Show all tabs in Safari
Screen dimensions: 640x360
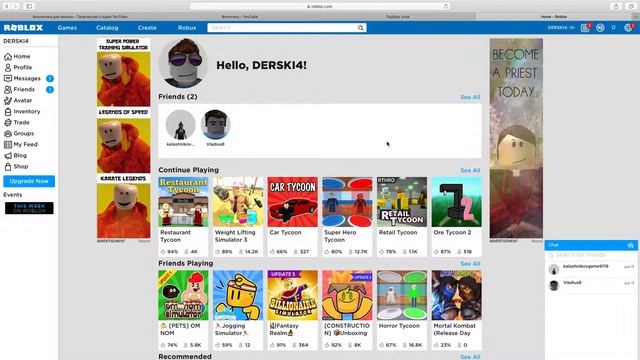click(631, 6)
